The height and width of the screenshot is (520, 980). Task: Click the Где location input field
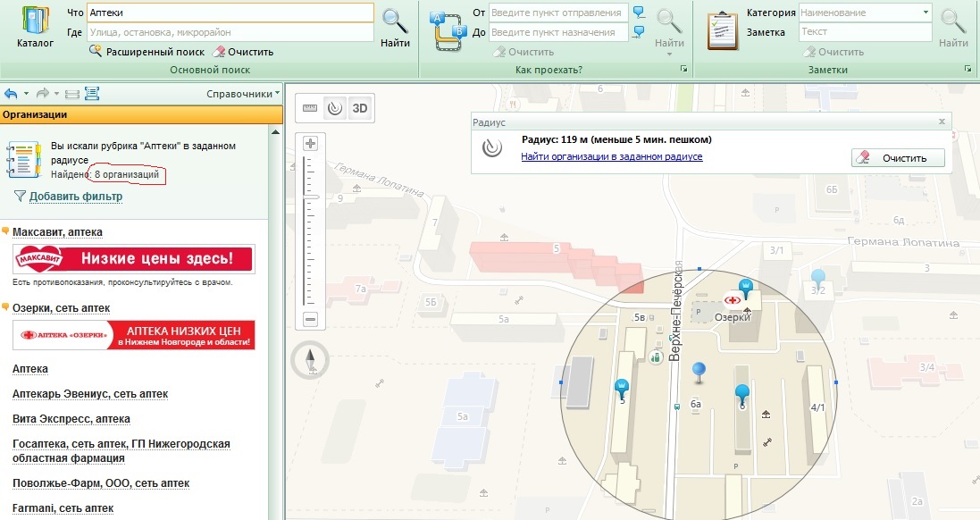230,32
